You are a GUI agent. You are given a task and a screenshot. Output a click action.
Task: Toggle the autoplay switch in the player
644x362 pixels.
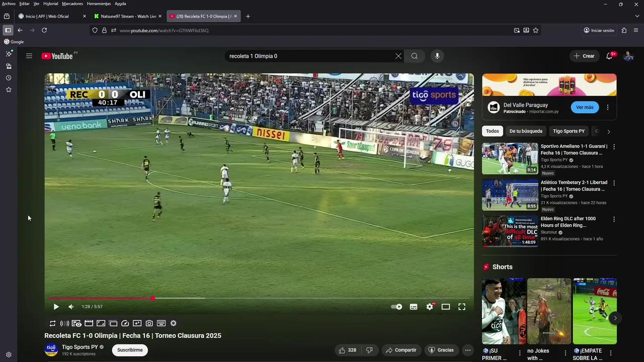396,307
